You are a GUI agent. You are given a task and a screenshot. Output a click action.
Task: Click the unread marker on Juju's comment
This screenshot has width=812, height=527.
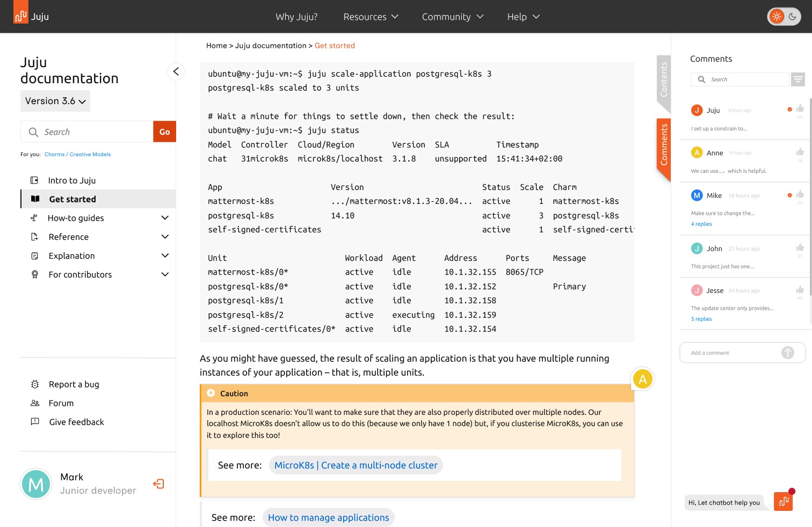tap(789, 109)
